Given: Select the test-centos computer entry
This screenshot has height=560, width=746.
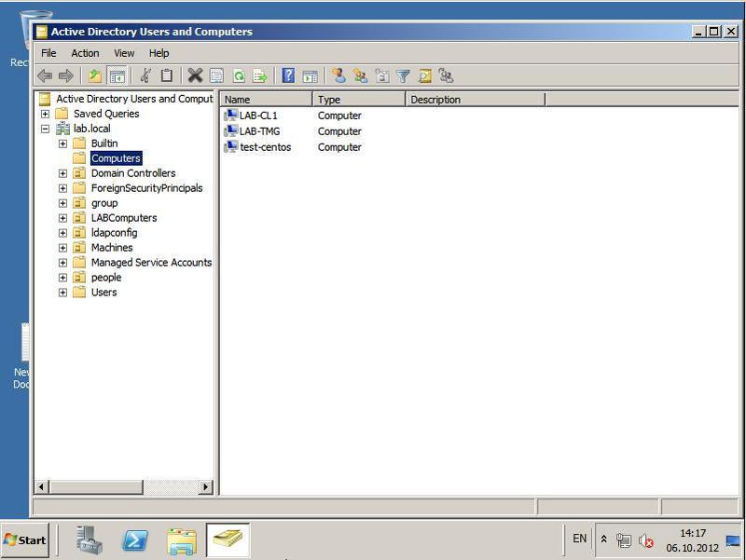Looking at the screenshot, I should [266, 147].
